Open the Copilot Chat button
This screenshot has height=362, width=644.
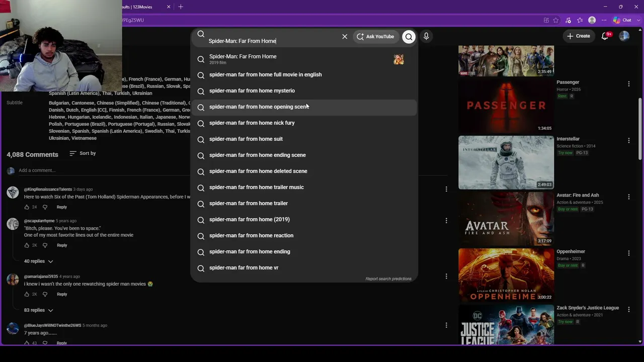(622, 20)
